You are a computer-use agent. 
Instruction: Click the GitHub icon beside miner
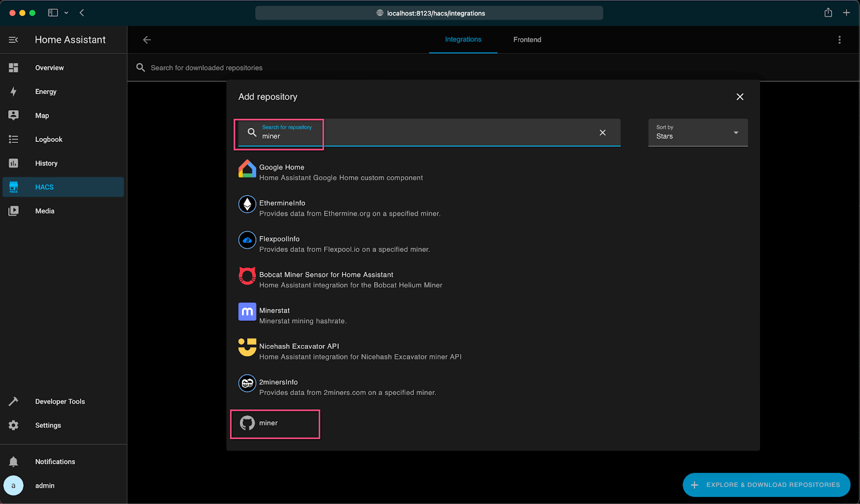(247, 423)
